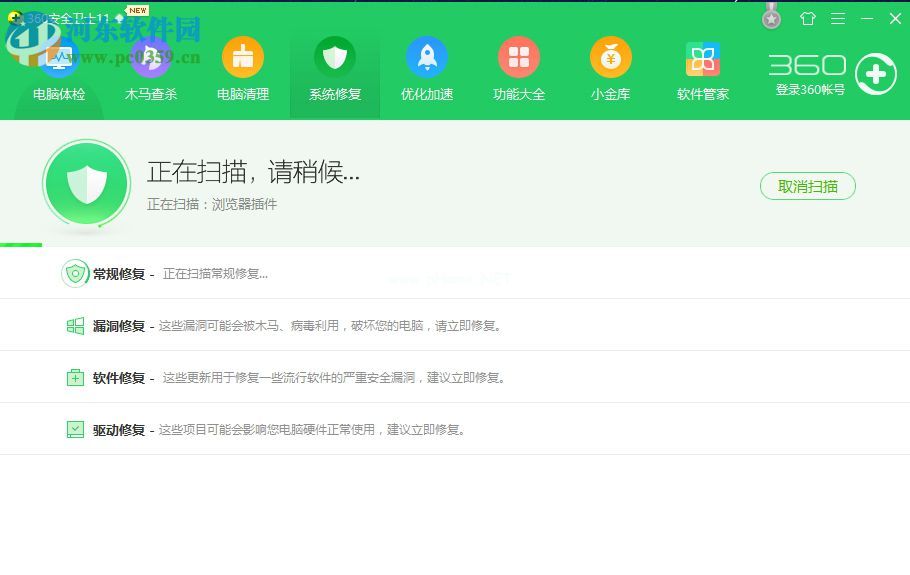910x575 pixels.
Task: Open the skin (shirt) icon
Action: point(807,19)
